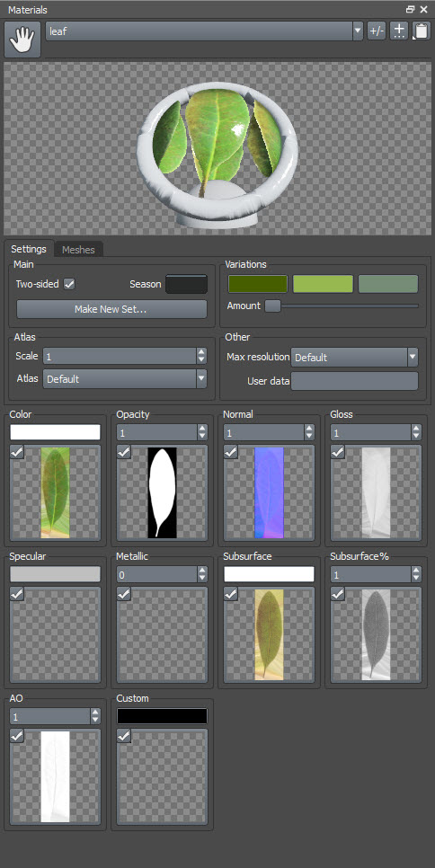Click the Subsurface% grayscale thumbnail
The height and width of the screenshot is (868, 435).
point(376,634)
